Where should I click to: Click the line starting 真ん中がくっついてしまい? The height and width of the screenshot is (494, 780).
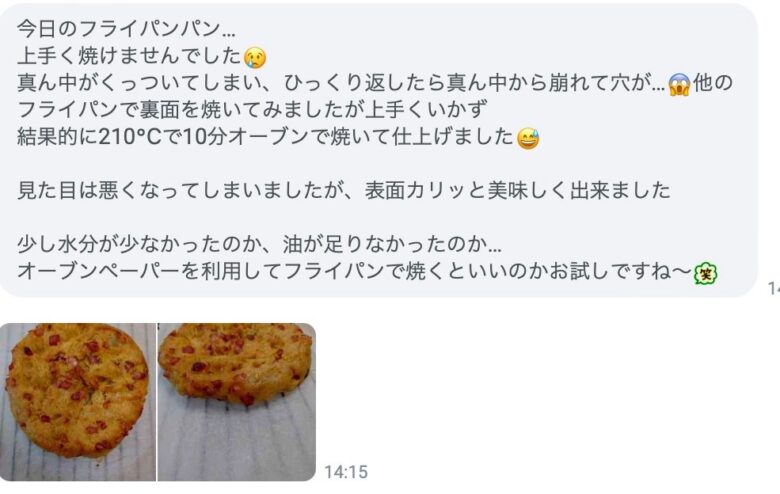[x=375, y=83]
